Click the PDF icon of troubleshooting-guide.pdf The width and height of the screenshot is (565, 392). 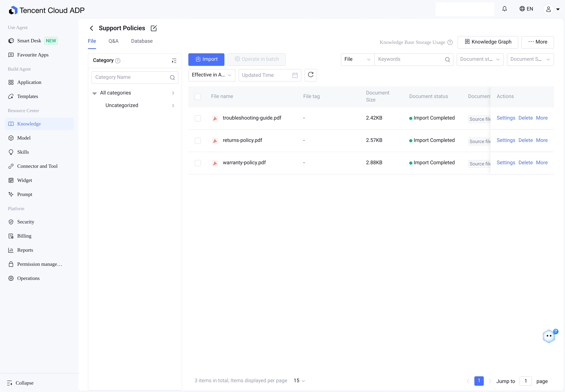(215, 118)
